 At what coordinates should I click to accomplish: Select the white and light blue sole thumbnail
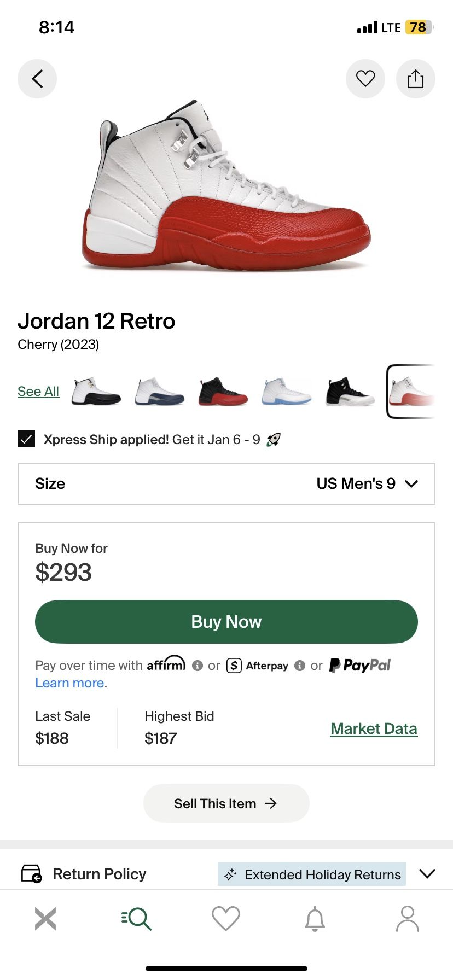pos(286,392)
